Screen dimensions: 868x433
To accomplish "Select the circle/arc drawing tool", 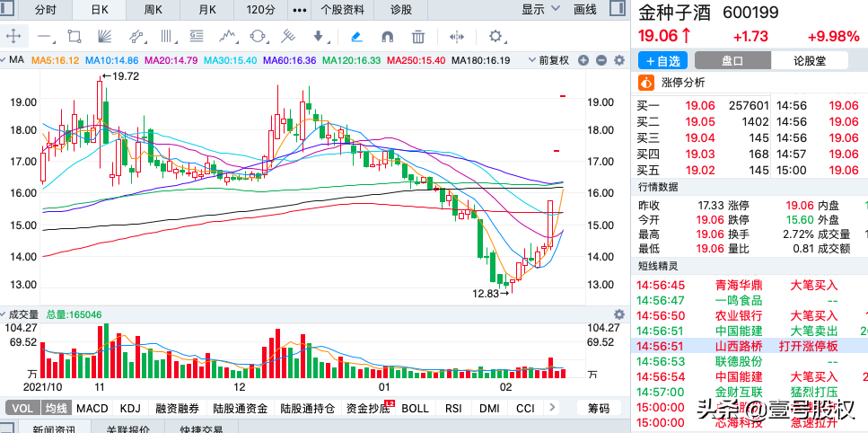I will tap(258, 37).
